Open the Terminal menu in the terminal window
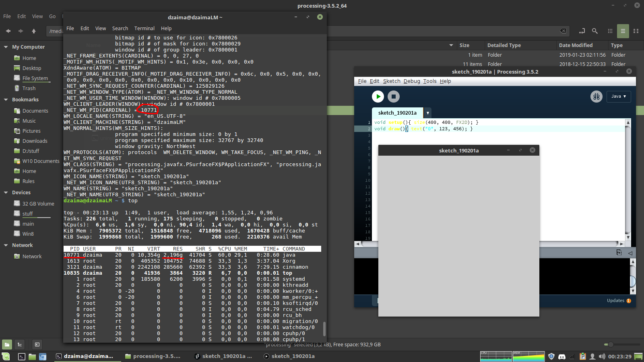The width and height of the screenshot is (644, 362). [144, 28]
